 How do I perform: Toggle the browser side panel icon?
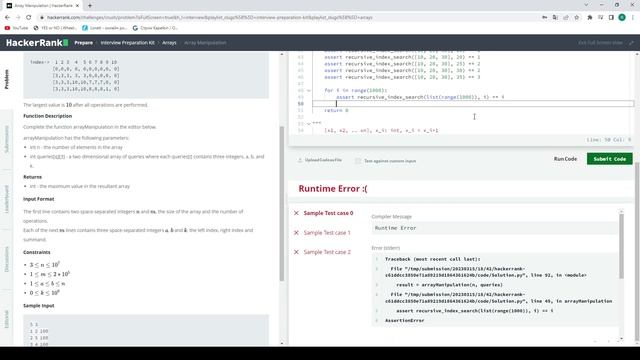(x=611, y=18)
